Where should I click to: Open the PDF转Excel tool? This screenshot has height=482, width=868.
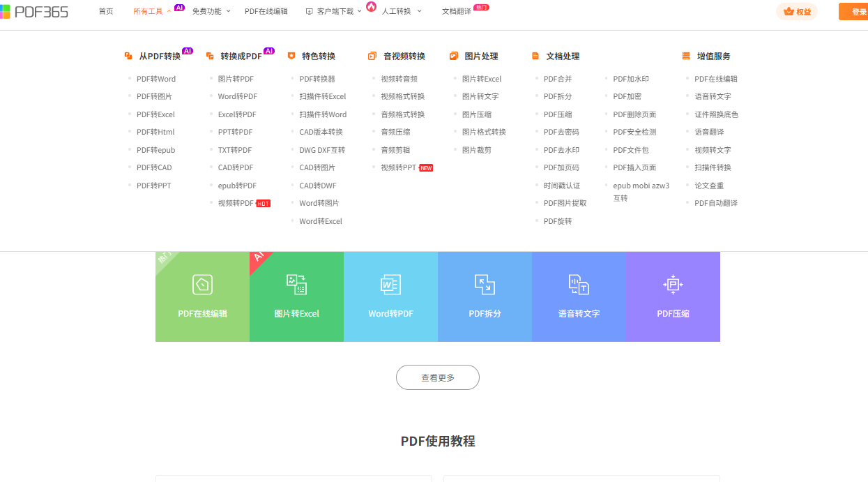click(155, 114)
